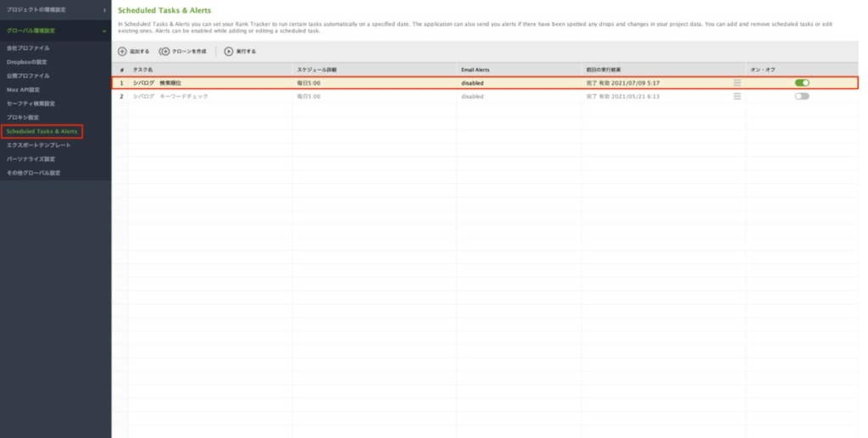Click row number 1 cell
The height and width of the screenshot is (438, 868).
122,83
